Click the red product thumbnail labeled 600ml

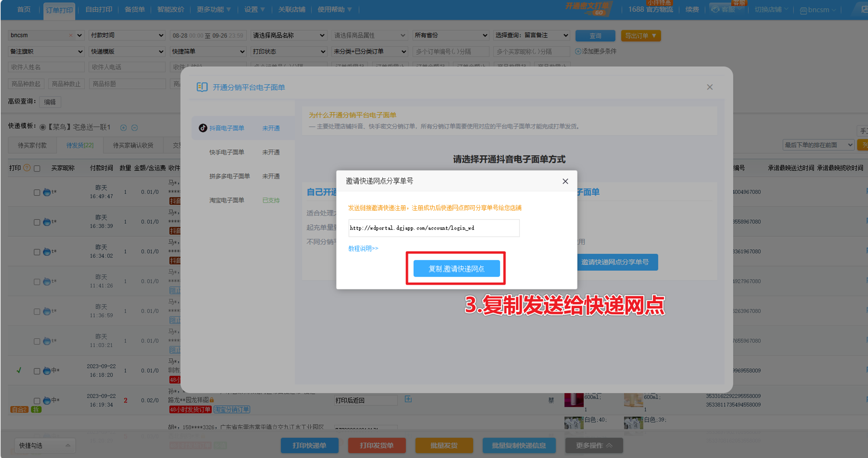click(574, 399)
